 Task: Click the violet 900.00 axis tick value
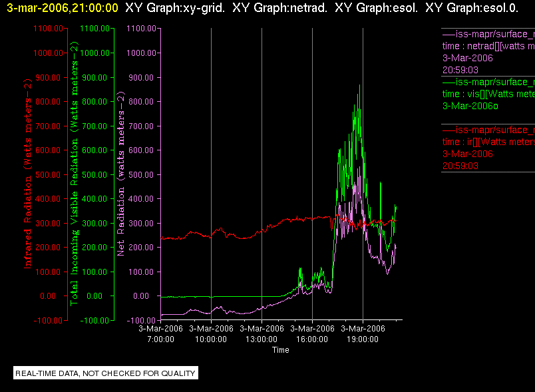tap(141, 78)
